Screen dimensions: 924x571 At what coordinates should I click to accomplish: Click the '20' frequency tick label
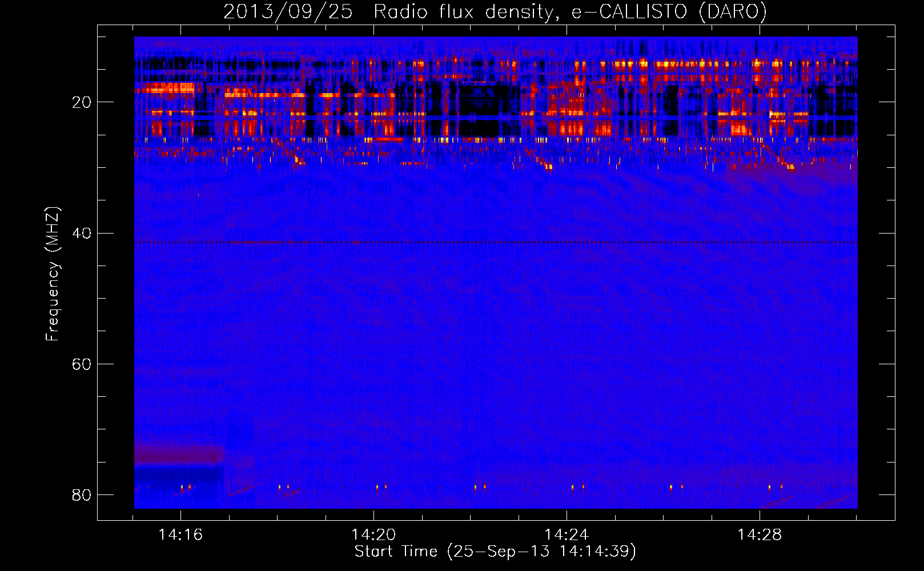(x=82, y=102)
